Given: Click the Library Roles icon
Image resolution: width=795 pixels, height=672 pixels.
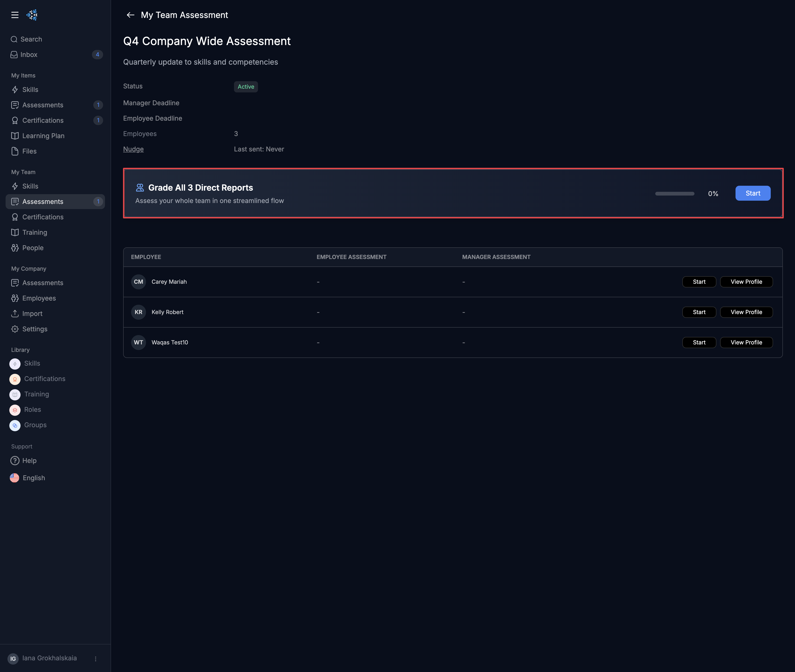Looking at the screenshot, I should pyautogui.click(x=15, y=410).
